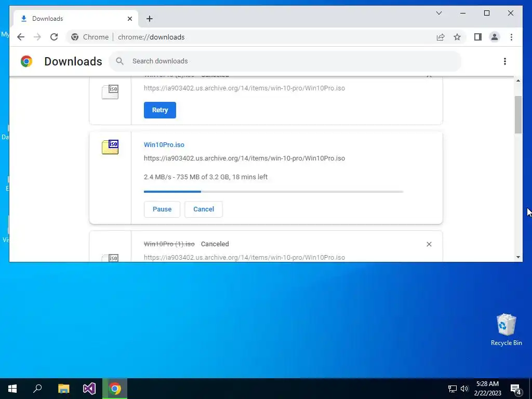Viewport: 532px width, 399px height.
Task: Open the side panel icon
Action: [x=478, y=37]
